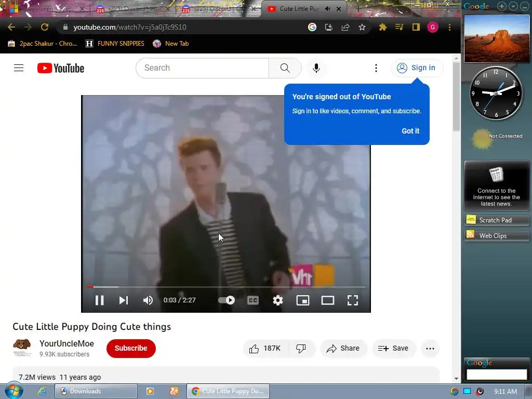
Task: Click the analog clock gadget
Action: [x=496, y=93]
